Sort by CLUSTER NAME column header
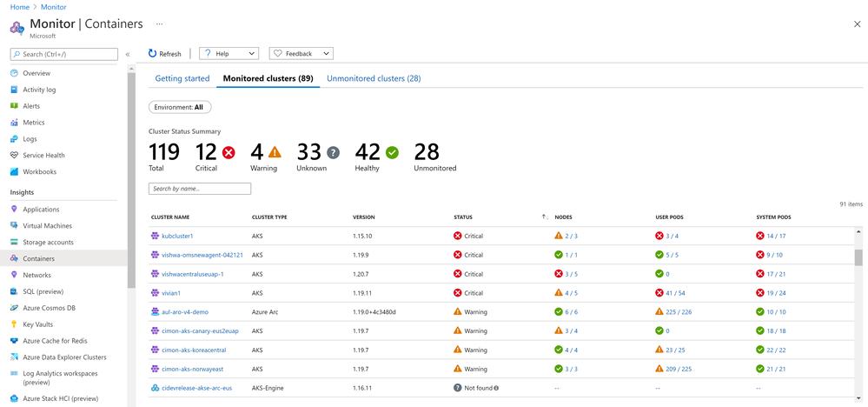This screenshot has width=868, height=407. click(170, 217)
